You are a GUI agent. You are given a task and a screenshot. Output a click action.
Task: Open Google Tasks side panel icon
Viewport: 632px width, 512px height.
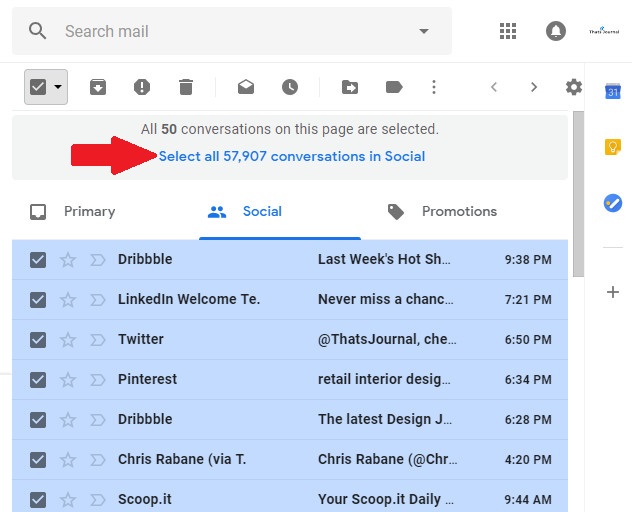(613, 203)
